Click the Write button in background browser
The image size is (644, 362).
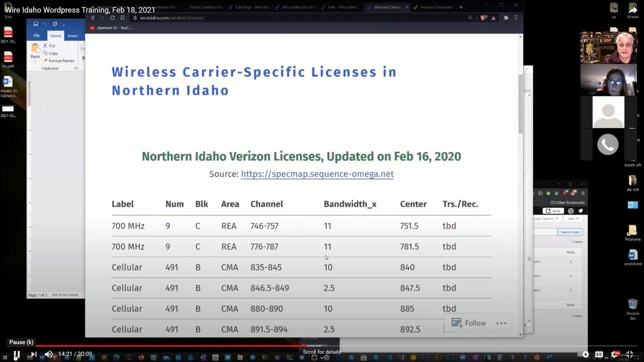click(x=554, y=211)
